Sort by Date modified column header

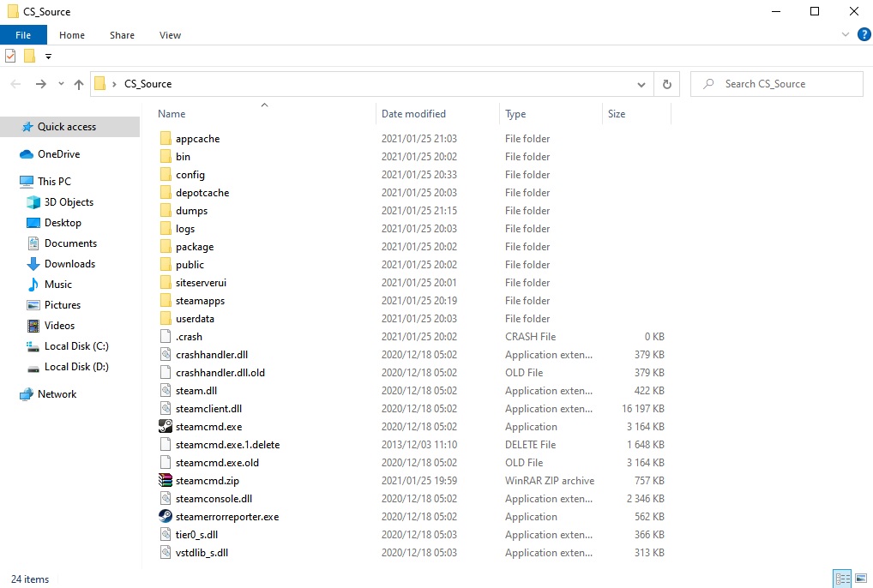(x=437, y=113)
